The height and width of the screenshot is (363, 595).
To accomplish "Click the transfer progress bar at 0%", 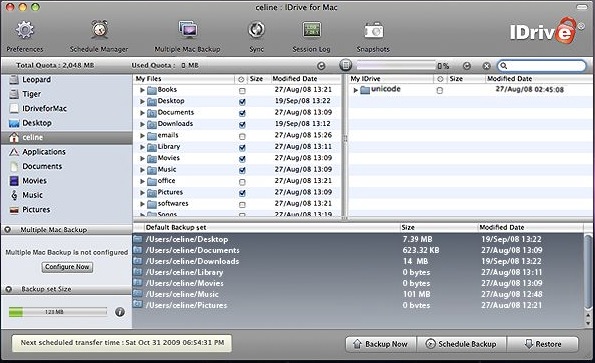I will tap(396, 66).
